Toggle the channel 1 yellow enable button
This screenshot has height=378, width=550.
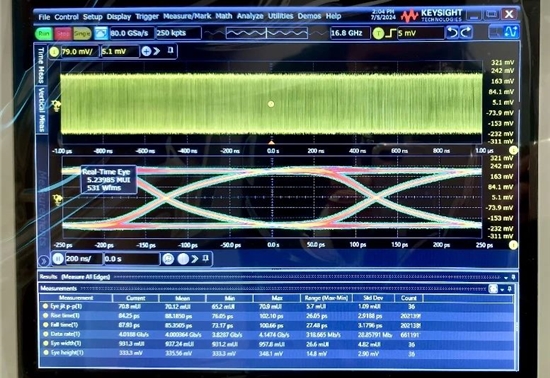click(54, 52)
